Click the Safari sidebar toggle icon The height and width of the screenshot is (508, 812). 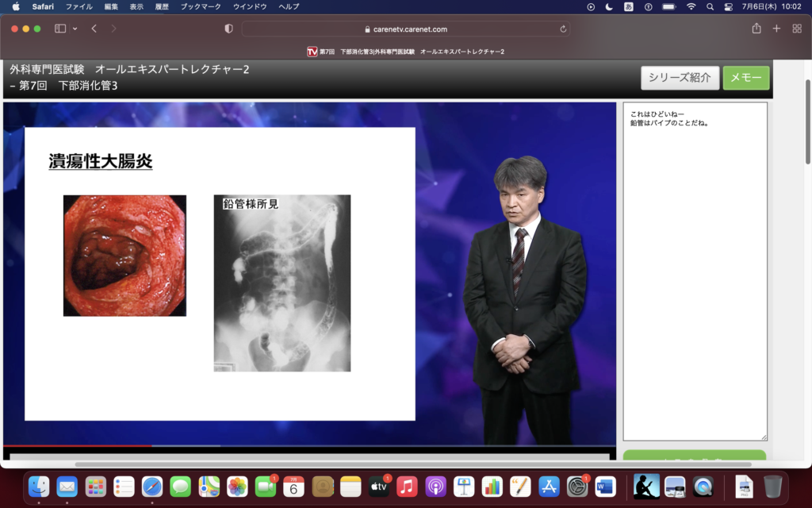coord(60,29)
